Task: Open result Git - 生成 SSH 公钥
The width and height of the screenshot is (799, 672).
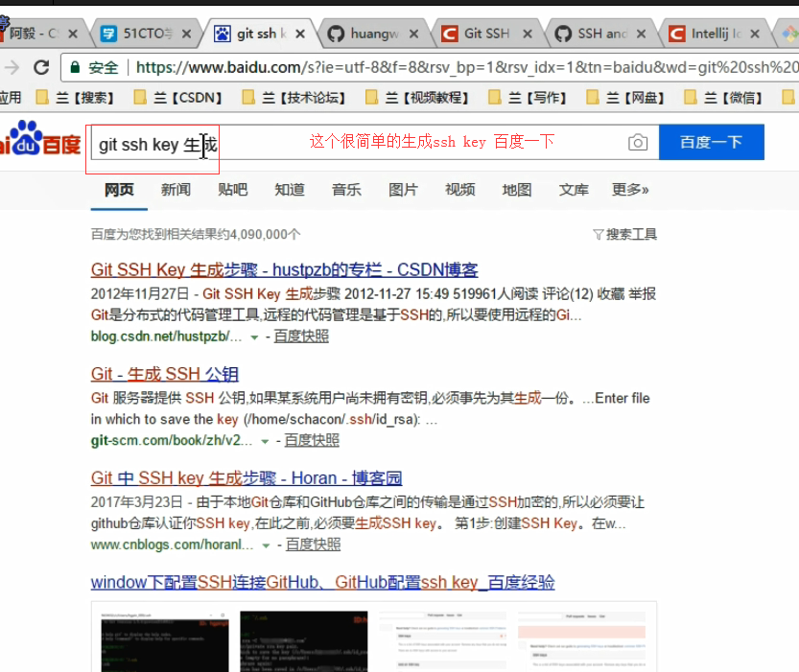Action: [165, 374]
